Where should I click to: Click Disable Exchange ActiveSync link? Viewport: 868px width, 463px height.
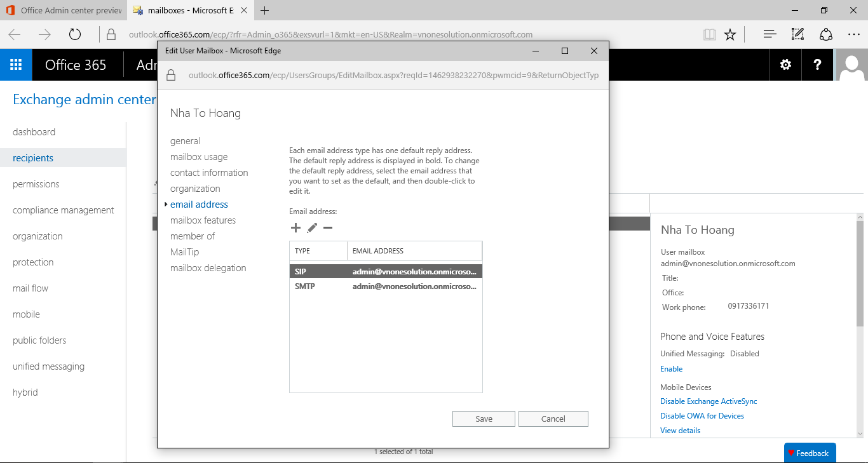click(709, 401)
